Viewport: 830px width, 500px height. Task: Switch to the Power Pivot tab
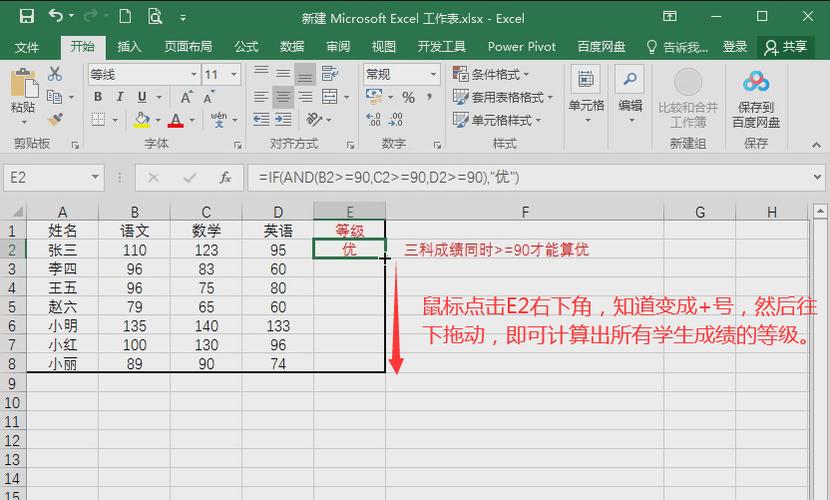tap(521, 47)
